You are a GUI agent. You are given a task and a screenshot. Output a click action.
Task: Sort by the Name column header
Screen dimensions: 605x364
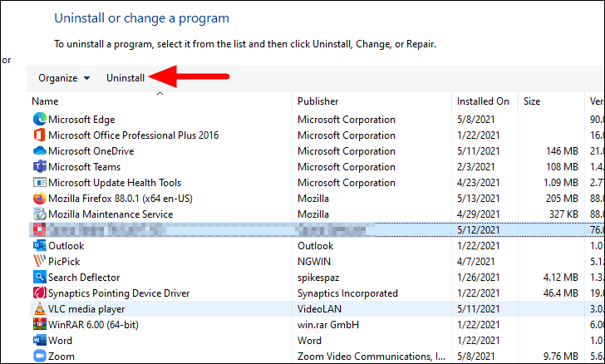coord(45,101)
